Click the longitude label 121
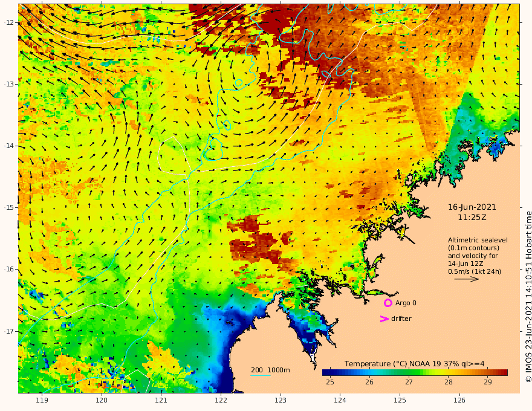The image size is (532, 411). [161, 401]
